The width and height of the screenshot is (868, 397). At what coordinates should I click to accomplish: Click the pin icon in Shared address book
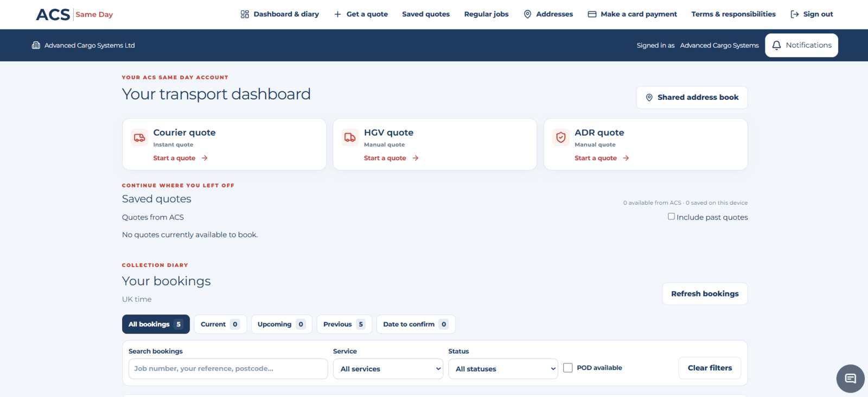pos(649,97)
